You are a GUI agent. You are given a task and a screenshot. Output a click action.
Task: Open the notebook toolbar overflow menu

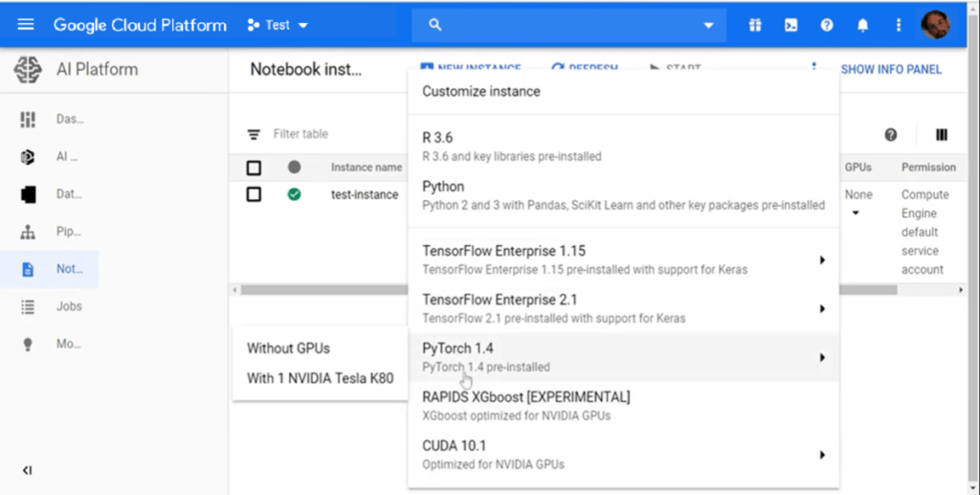(813, 66)
